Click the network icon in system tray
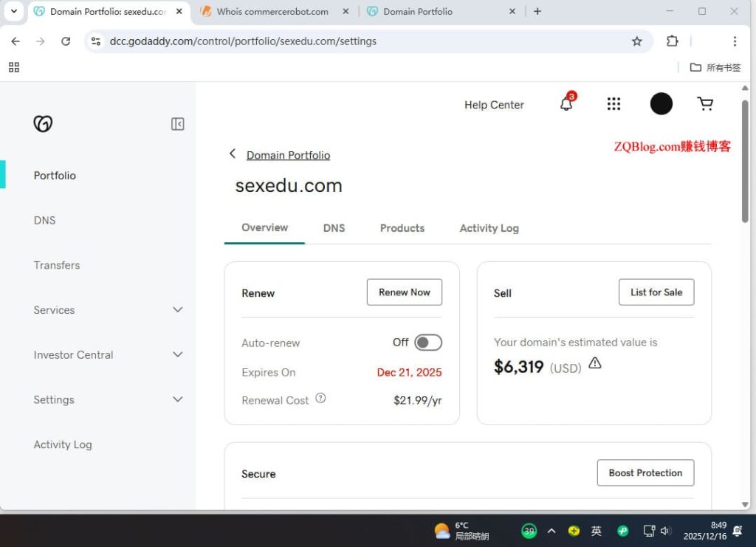The image size is (756, 547). 649,531
